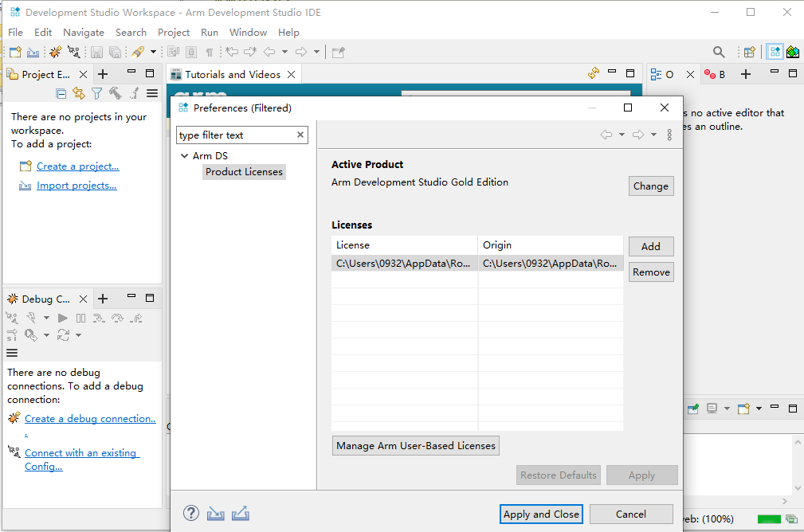The height and width of the screenshot is (532, 804).
Task: Select Product Licenses in the tree
Action: point(244,172)
